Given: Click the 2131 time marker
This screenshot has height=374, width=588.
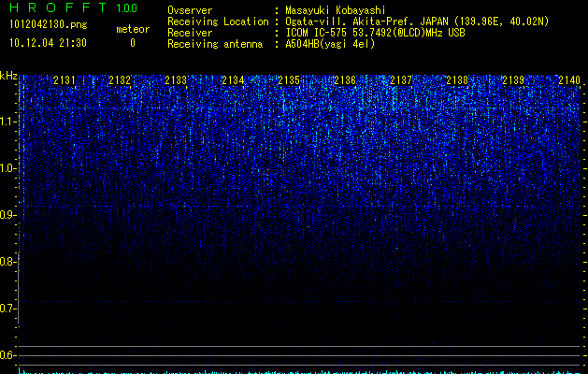Looking at the screenshot, I should [65, 80].
